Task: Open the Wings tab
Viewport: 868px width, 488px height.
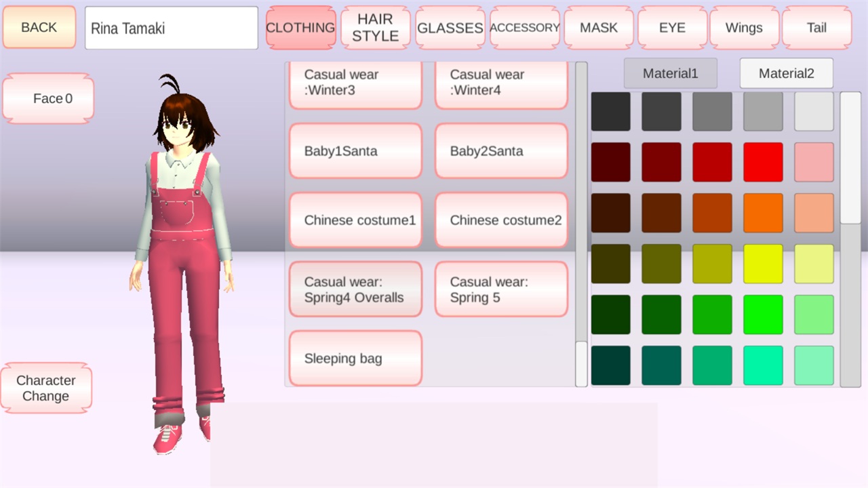Action: pyautogui.click(x=744, y=28)
